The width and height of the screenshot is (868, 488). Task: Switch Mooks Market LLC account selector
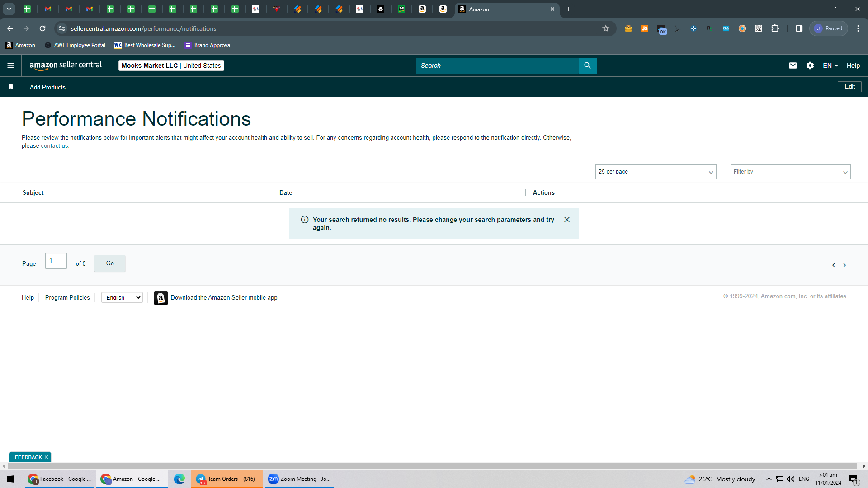[171, 66]
